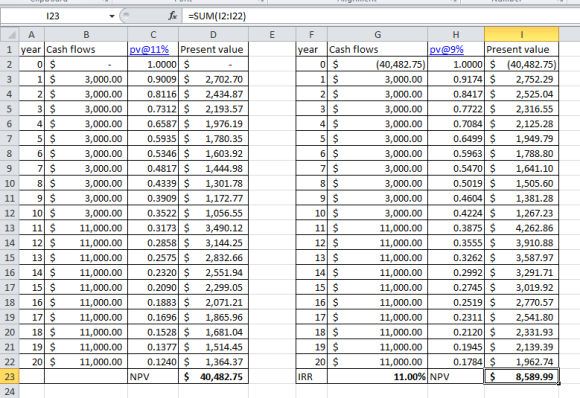
Task: Click the formula bar showing =SUM(I2:I22)
Action: click(381, 16)
